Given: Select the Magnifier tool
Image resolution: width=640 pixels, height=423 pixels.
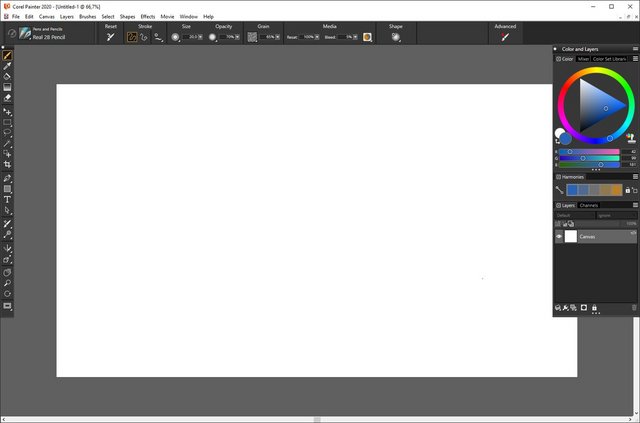Looking at the screenshot, I should click(x=7, y=283).
